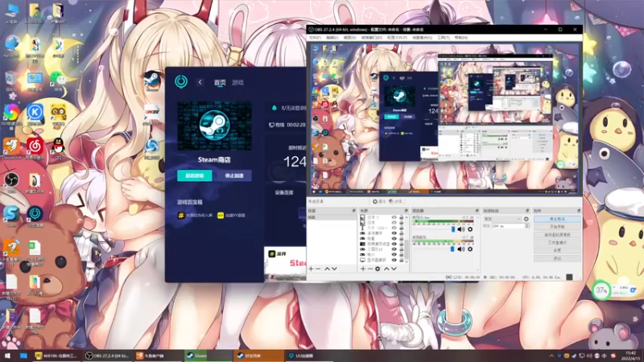Pop out the Sources dock panel

click(407, 211)
